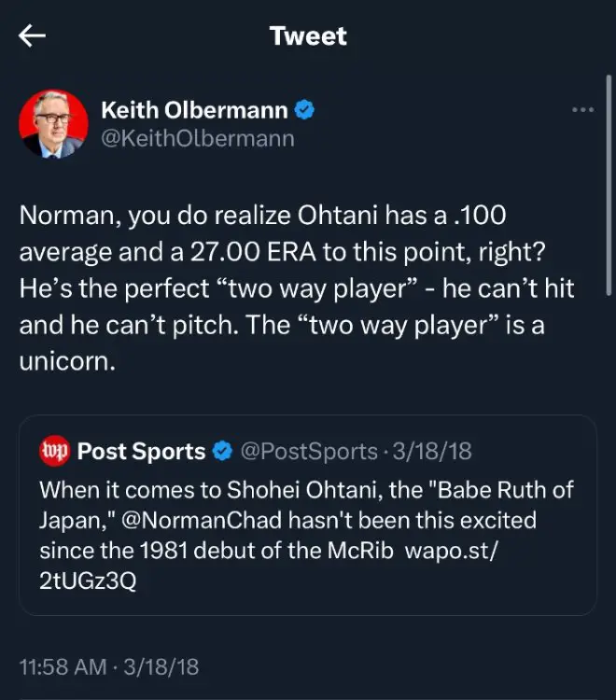Open Keith Olbermann's profile photo

coord(54,124)
